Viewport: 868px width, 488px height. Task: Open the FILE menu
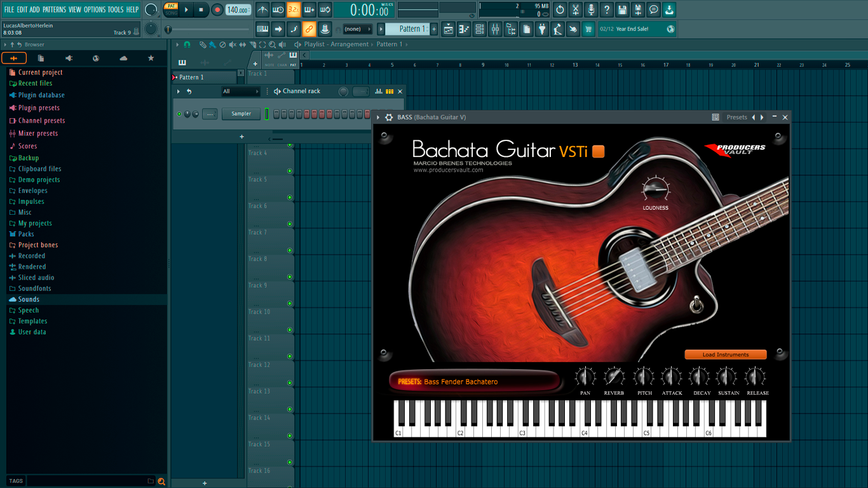tap(9, 10)
